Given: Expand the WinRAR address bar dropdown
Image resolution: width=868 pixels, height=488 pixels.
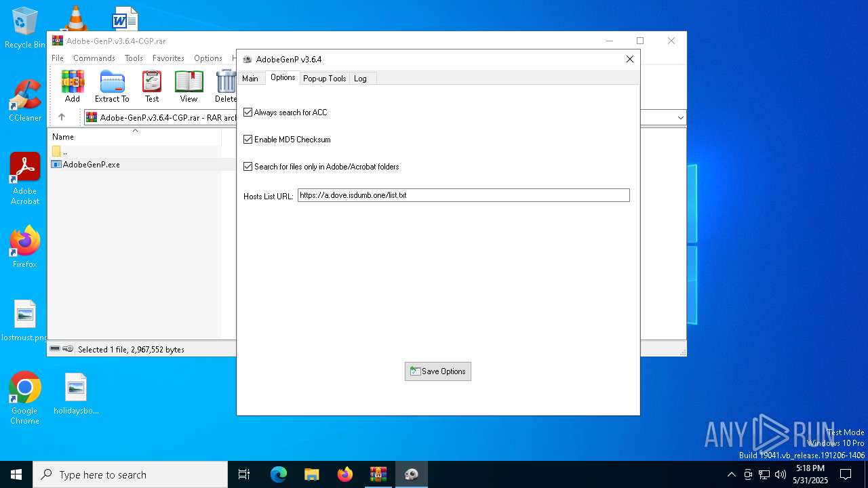Looking at the screenshot, I should (x=680, y=117).
